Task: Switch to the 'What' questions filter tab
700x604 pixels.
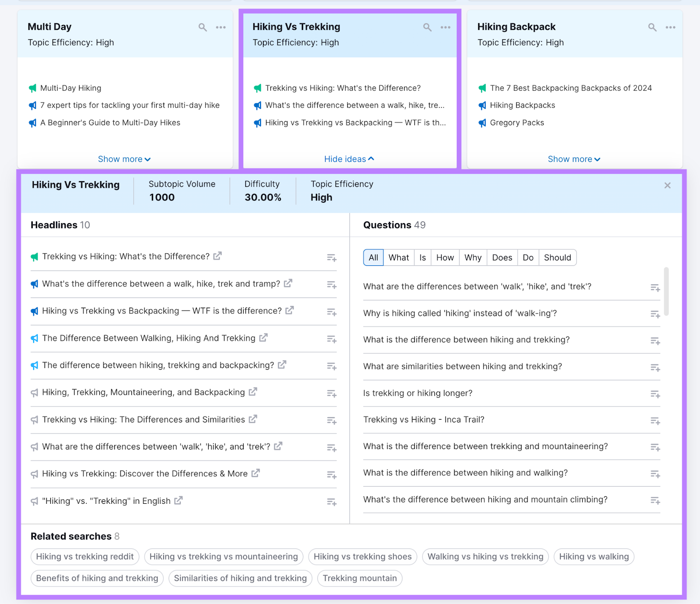Action: click(x=398, y=257)
